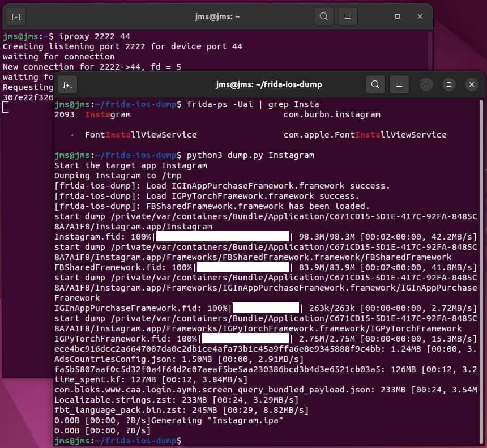Viewport: 487px width, 448px height.
Task: Minimize the frida-ios-dump terminal window
Action: coord(426,84)
